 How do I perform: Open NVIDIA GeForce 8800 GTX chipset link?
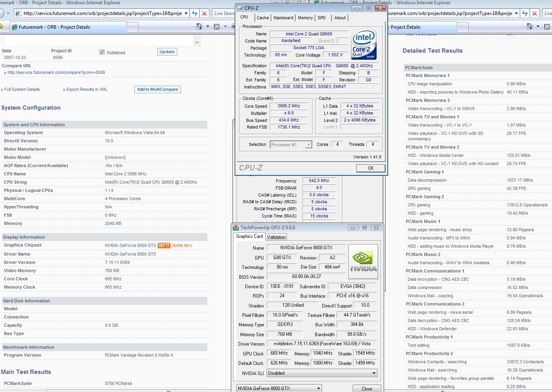click(x=131, y=245)
